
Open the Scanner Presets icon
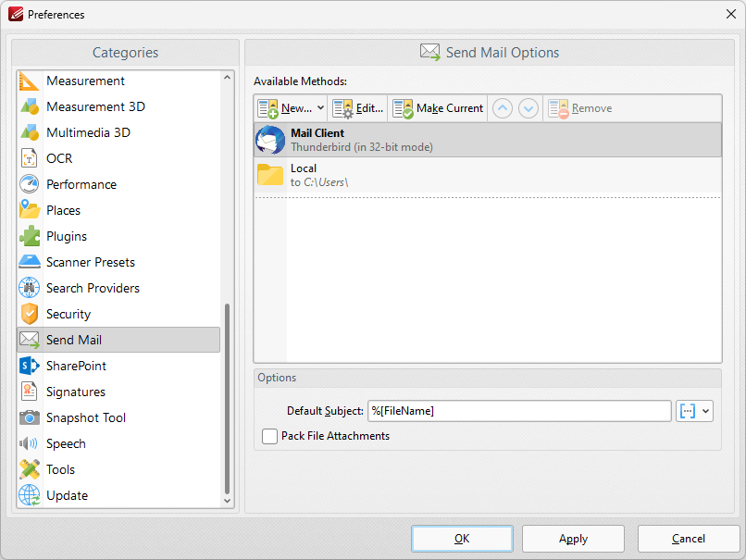click(29, 262)
